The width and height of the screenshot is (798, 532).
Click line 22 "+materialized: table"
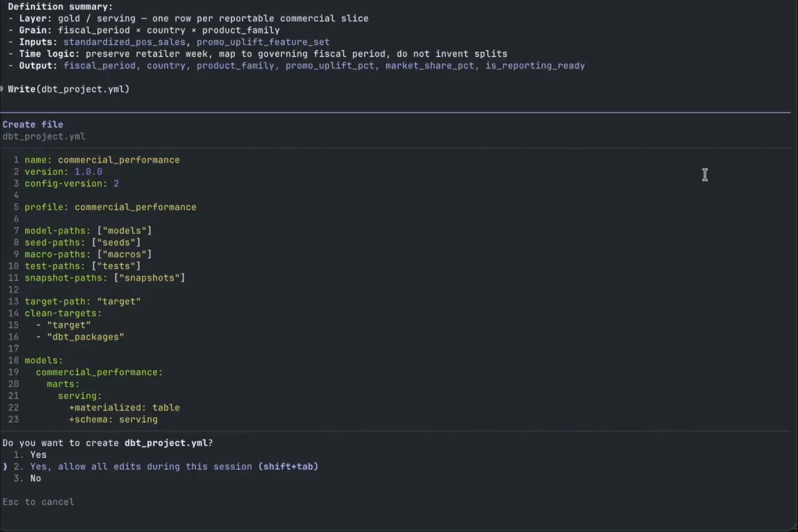tap(125, 408)
